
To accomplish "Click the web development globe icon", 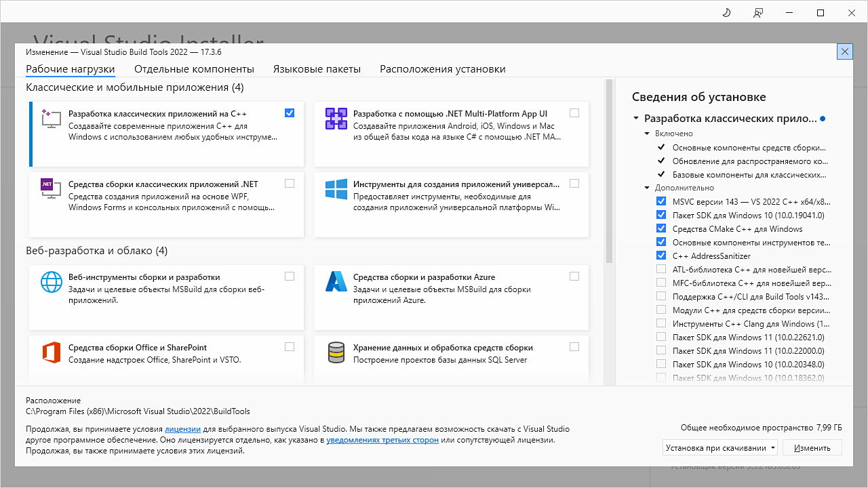I will [51, 282].
